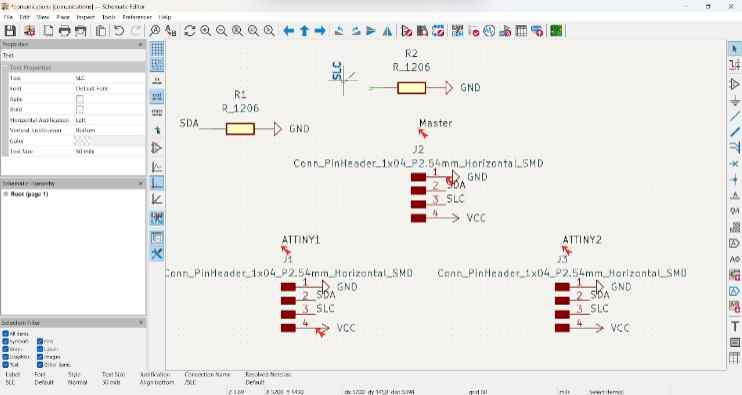Open Vertical Justification dropdown
Viewport: 742px width, 395px height.
point(109,131)
